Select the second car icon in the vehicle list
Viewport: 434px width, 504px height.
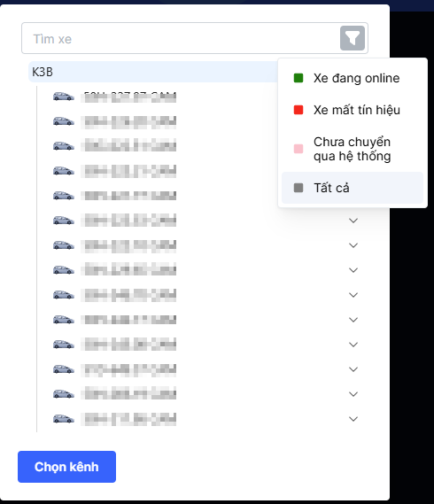[x=64, y=121]
